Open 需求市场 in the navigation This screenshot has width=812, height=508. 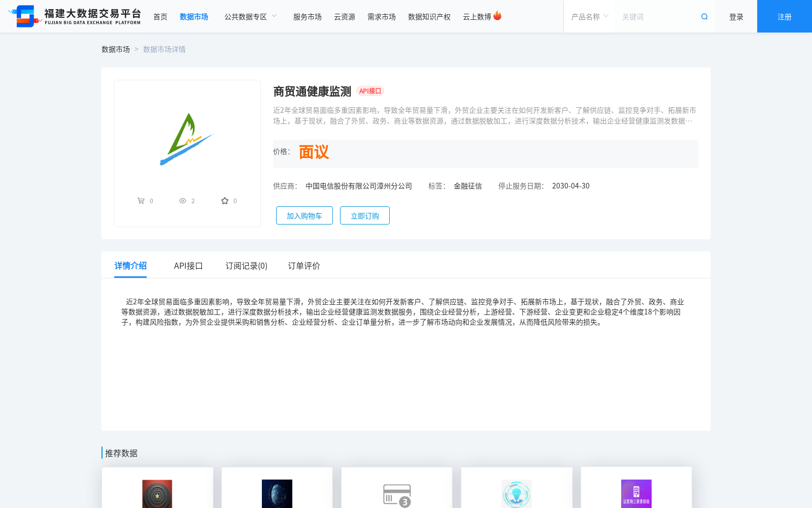(382, 17)
